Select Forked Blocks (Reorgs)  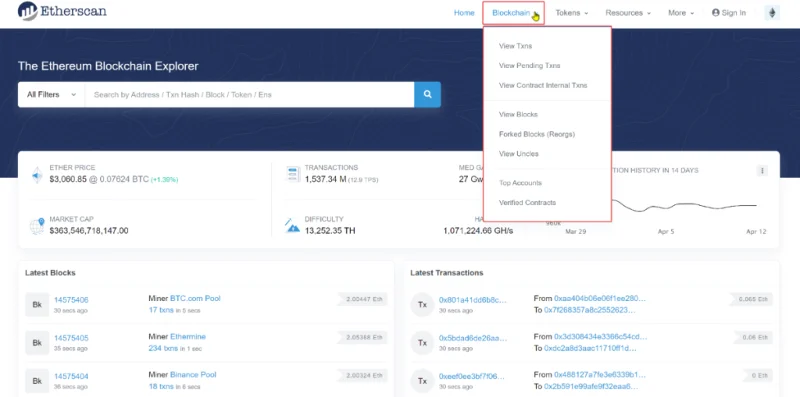[537, 134]
